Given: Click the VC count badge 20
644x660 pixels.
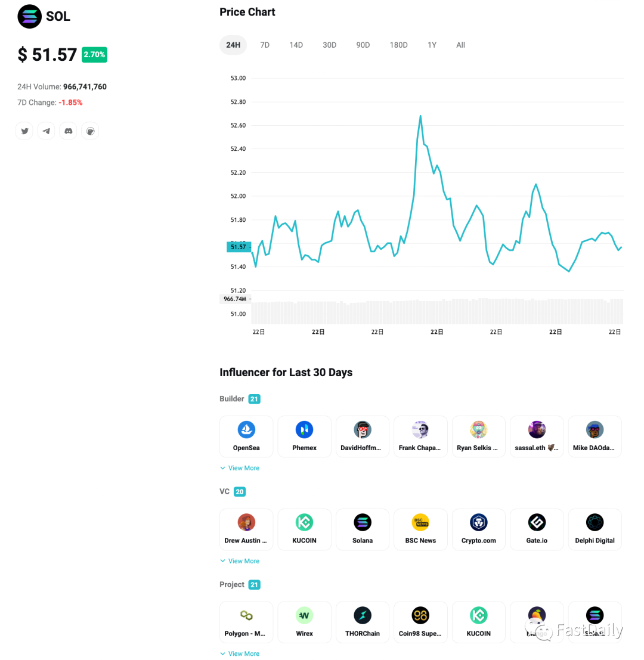Looking at the screenshot, I should tap(240, 492).
